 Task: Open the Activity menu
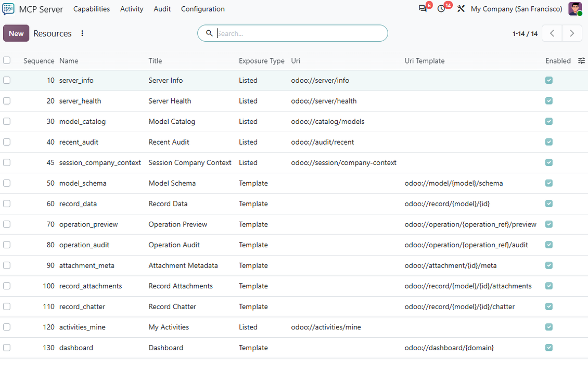pyautogui.click(x=132, y=9)
